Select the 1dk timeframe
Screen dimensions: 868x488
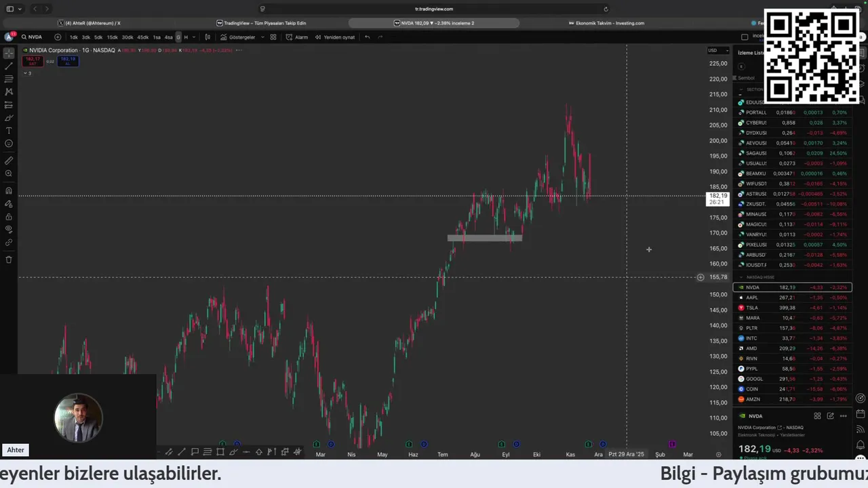(73, 37)
